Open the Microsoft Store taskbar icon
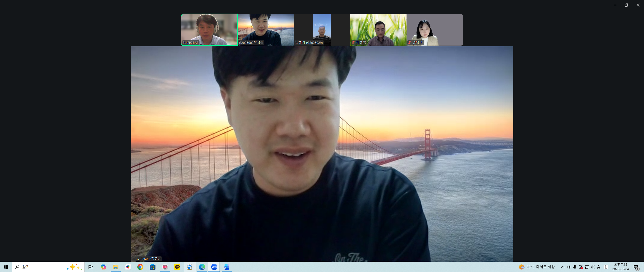 click(x=153, y=267)
